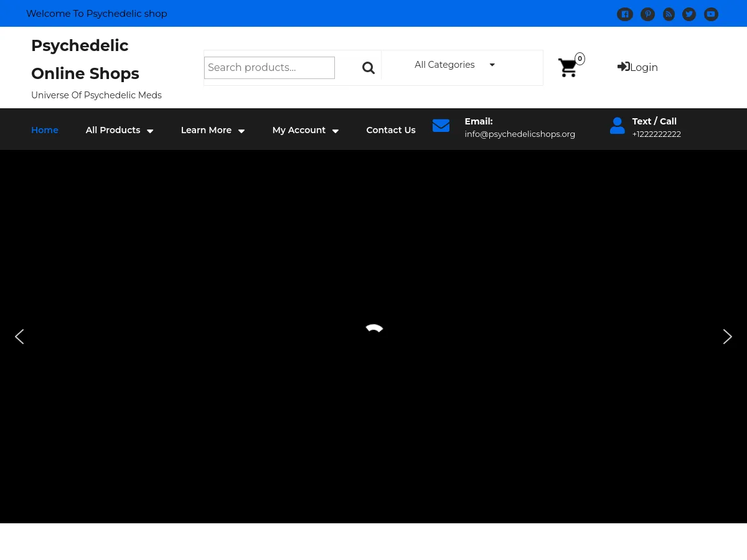Open the Contact Us page

click(x=390, y=130)
